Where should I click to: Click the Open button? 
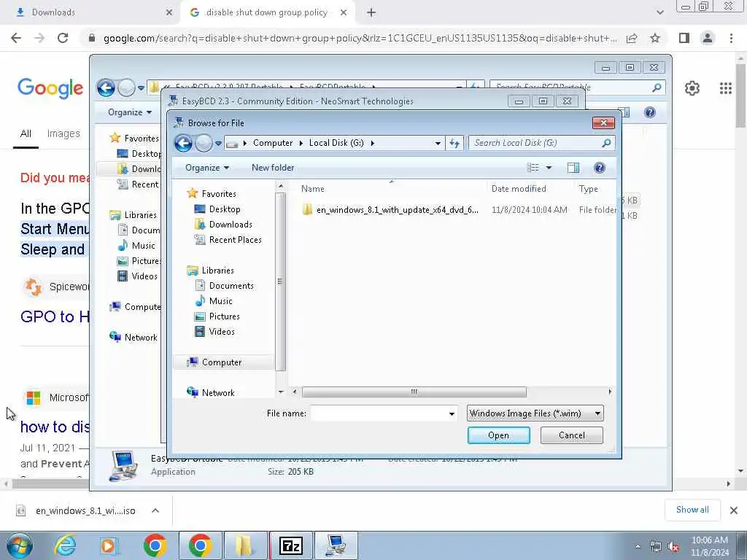tap(498, 435)
